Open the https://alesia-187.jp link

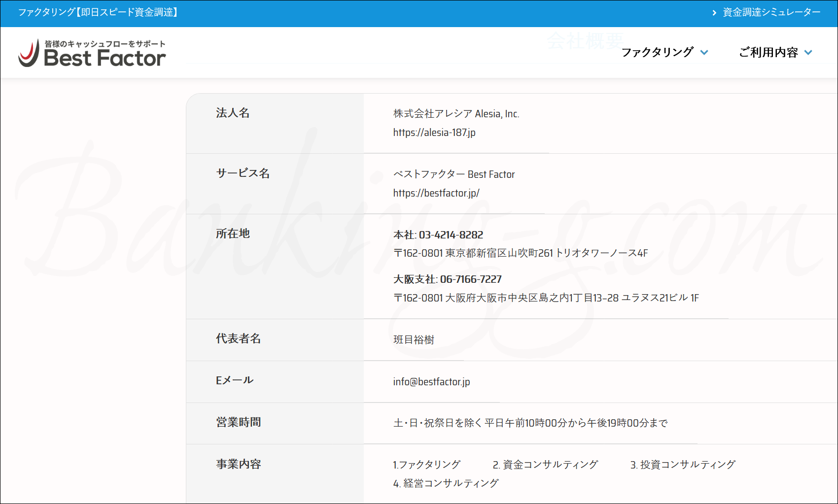434,133
